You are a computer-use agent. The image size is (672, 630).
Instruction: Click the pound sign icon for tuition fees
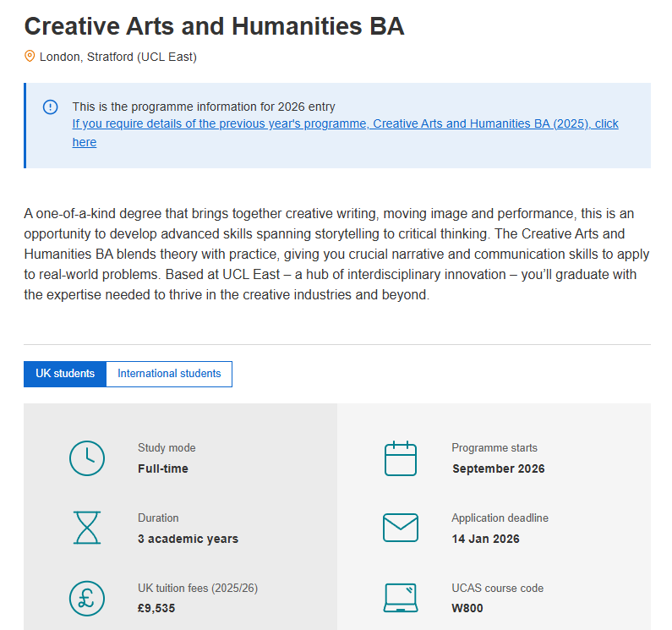(86, 598)
